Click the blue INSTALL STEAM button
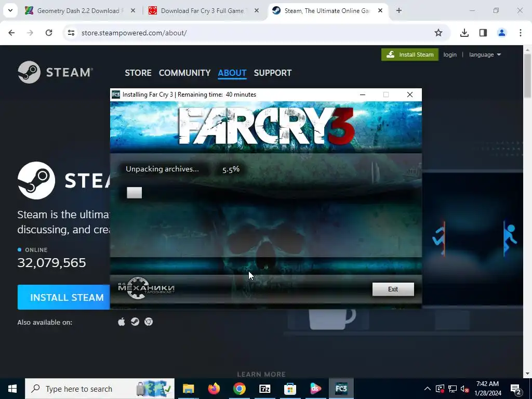 (64, 297)
